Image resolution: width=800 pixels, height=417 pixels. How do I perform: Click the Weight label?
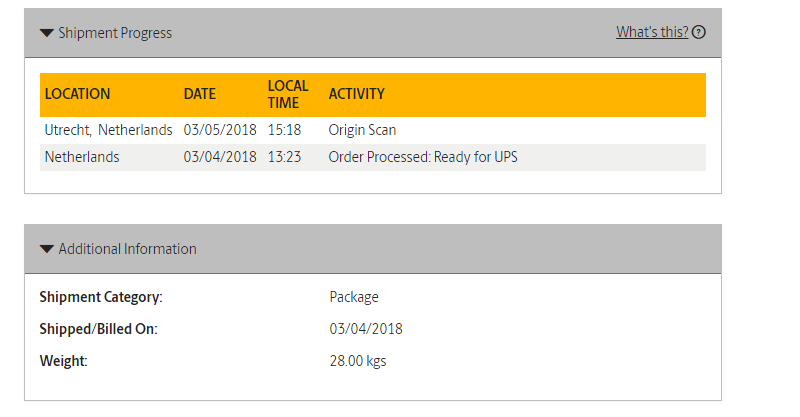64,361
